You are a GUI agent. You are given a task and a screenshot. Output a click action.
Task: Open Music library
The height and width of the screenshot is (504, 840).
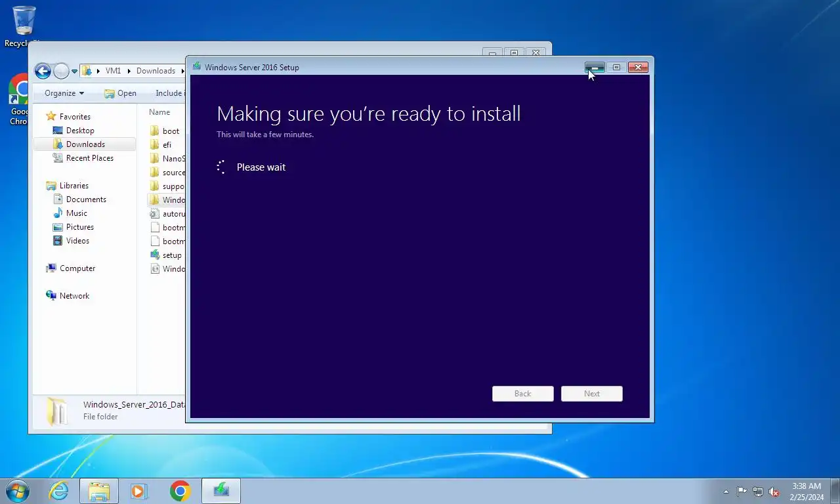tap(77, 213)
